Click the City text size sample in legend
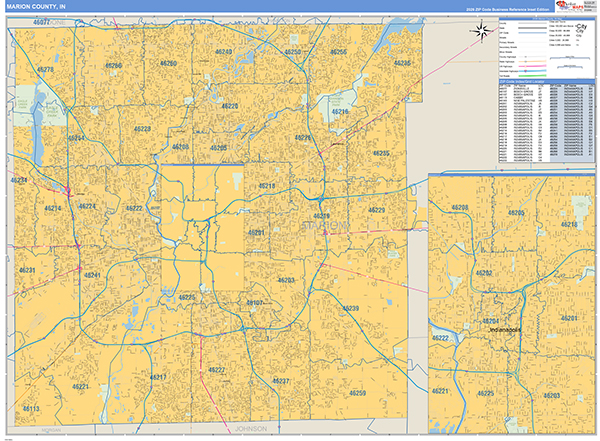 [x=579, y=29]
